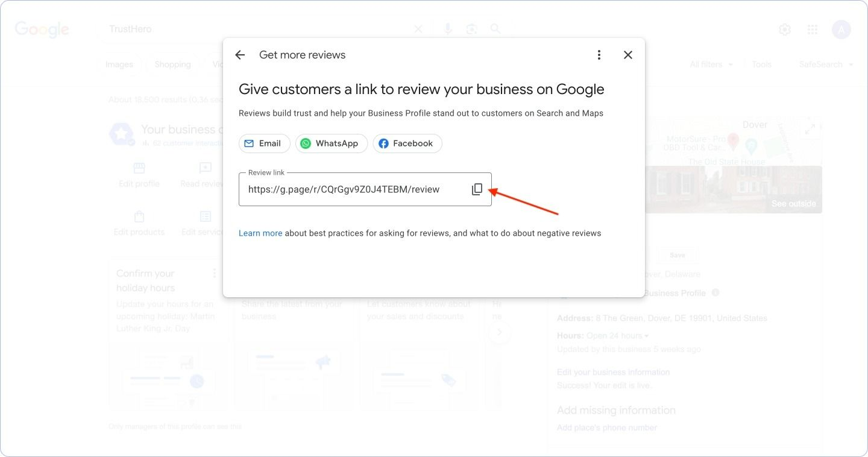Screen dimensions: 868x457
Task: Close the Get more reviews dialog
Action: pyautogui.click(x=628, y=55)
